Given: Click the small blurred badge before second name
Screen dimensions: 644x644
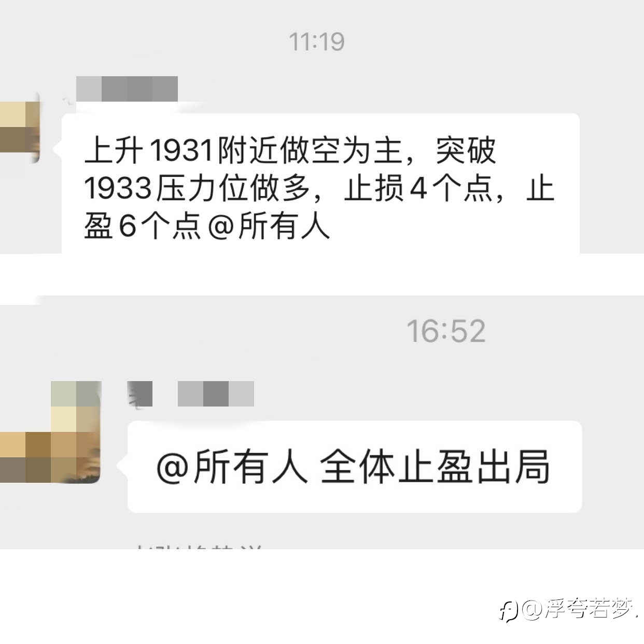Looking at the screenshot, I should pos(139,394).
